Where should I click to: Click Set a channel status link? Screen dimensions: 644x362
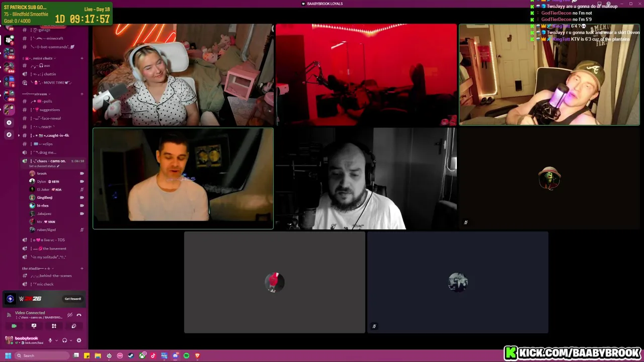click(44, 166)
